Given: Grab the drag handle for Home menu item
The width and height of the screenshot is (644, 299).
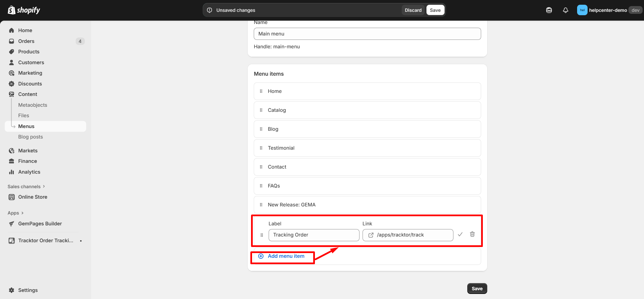Looking at the screenshot, I should tap(261, 91).
